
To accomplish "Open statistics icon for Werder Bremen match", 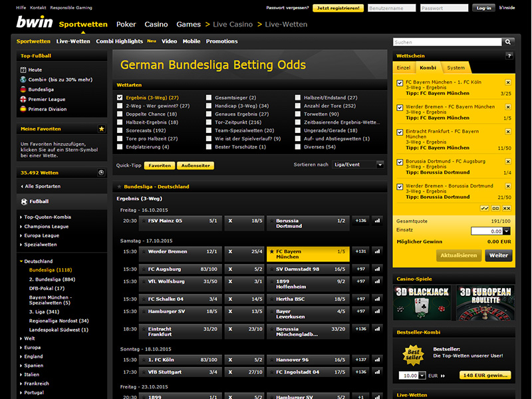I will click(x=377, y=252).
